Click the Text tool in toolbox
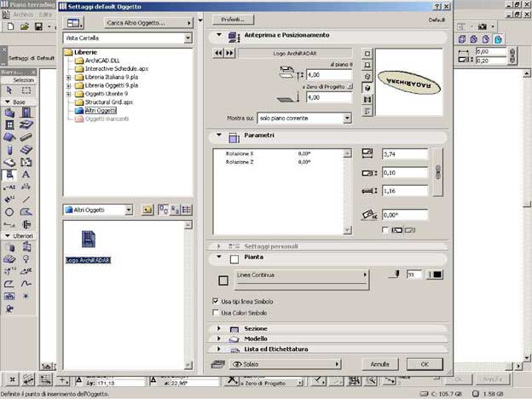This screenshot has width=532, height=399. pos(26,174)
